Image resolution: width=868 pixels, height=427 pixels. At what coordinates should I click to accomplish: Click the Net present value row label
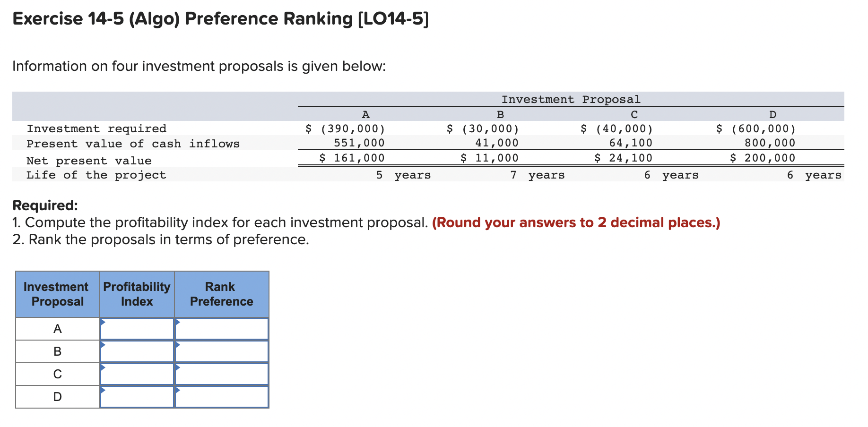pos(89,161)
